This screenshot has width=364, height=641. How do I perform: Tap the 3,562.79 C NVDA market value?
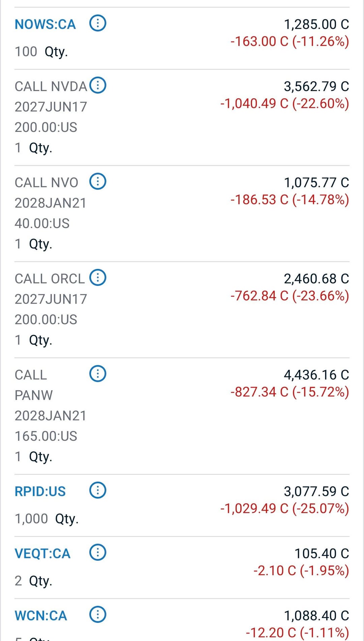tap(316, 86)
